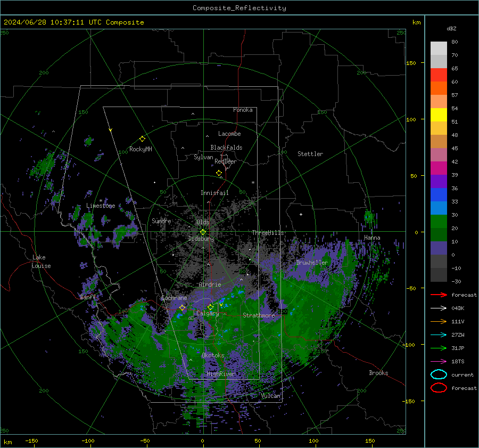The height and width of the screenshot is (448, 479).
Task: Click the Ponoka town label
Action: (x=243, y=110)
